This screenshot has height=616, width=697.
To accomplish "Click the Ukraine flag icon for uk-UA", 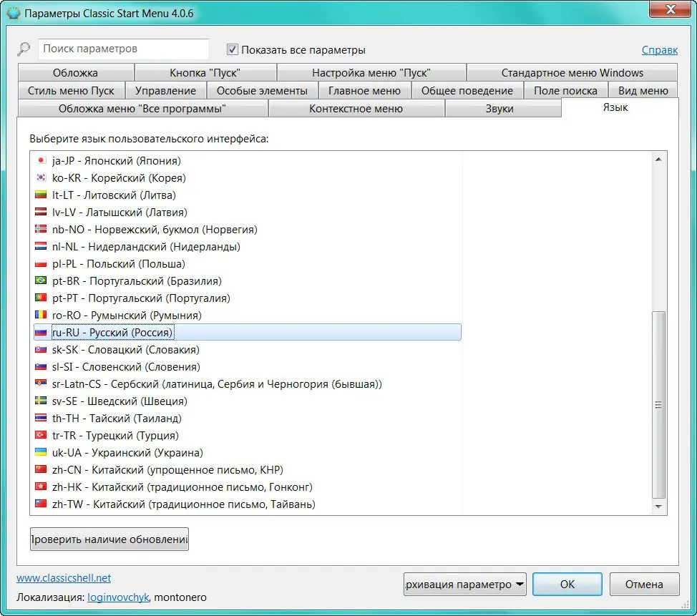I will click(41, 452).
